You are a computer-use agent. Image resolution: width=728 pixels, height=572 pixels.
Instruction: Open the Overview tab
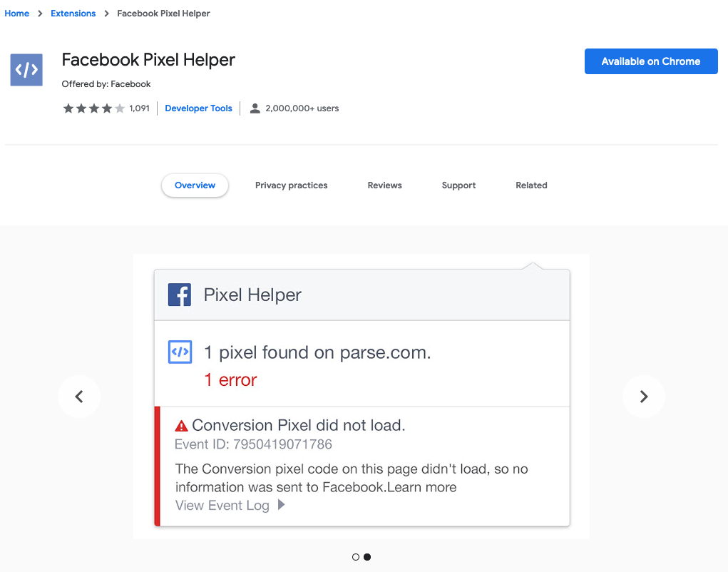[x=195, y=185]
